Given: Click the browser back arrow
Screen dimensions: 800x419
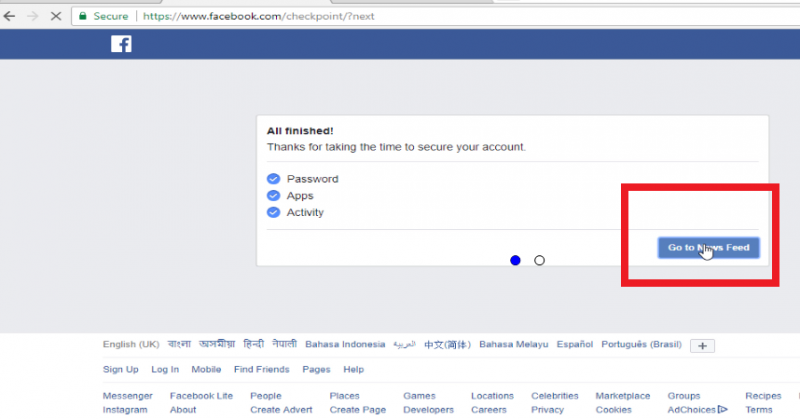Looking at the screenshot, I should coord(9,16).
